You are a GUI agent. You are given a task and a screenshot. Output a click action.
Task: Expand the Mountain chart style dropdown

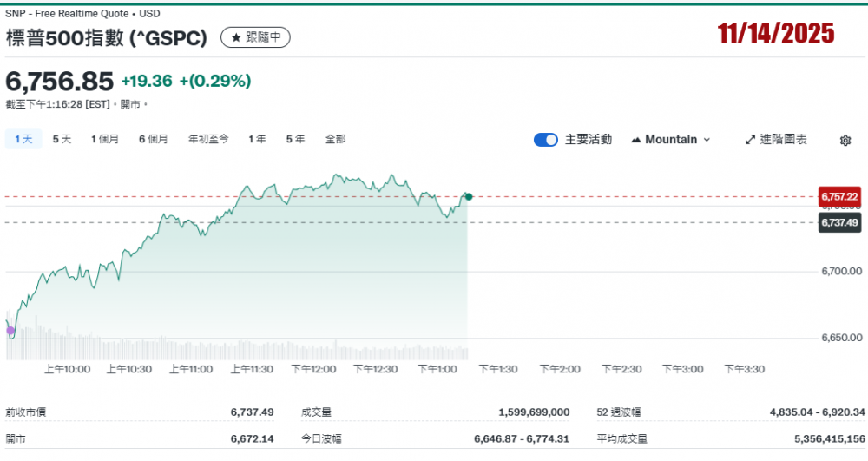click(x=707, y=140)
